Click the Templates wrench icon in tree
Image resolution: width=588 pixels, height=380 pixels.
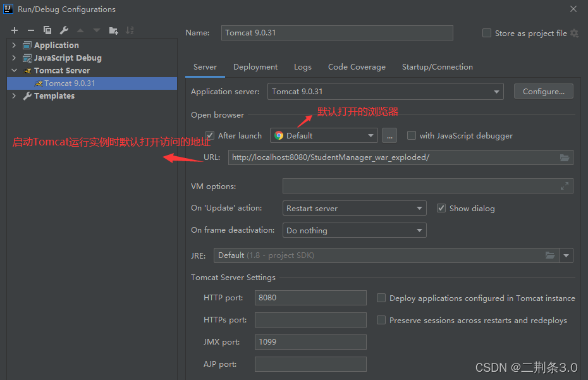click(27, 96)
